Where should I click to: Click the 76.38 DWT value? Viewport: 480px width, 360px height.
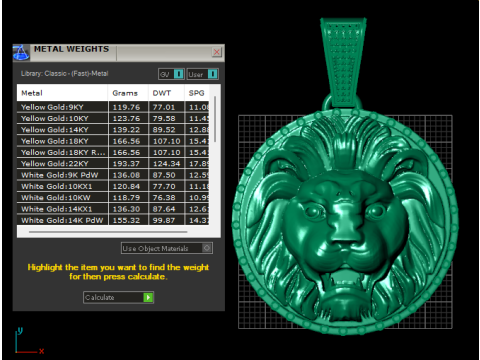pyautogui.click(x=164, y=198)
